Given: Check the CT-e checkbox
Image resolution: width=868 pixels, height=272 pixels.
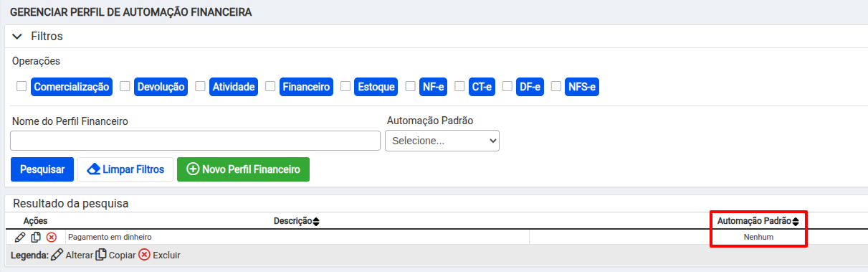Looking at the screenshot, I should tap(459, 86).
